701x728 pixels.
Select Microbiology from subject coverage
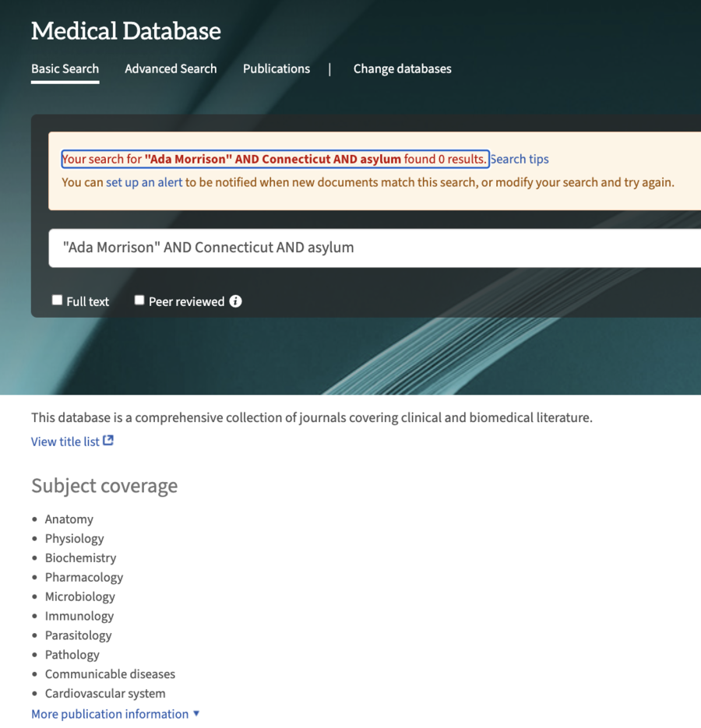tap(79, 596)
